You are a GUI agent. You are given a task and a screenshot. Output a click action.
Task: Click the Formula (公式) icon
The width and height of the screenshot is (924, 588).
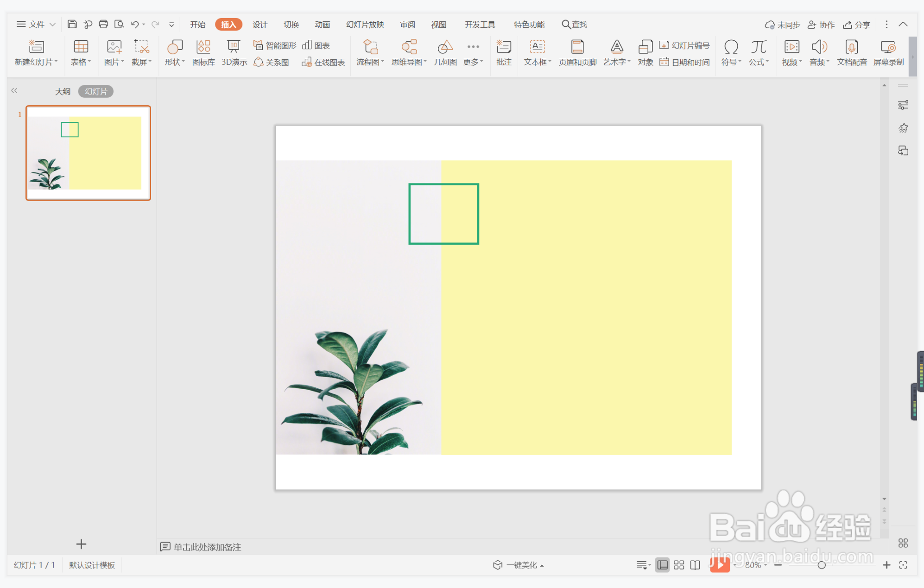point(759,47)
